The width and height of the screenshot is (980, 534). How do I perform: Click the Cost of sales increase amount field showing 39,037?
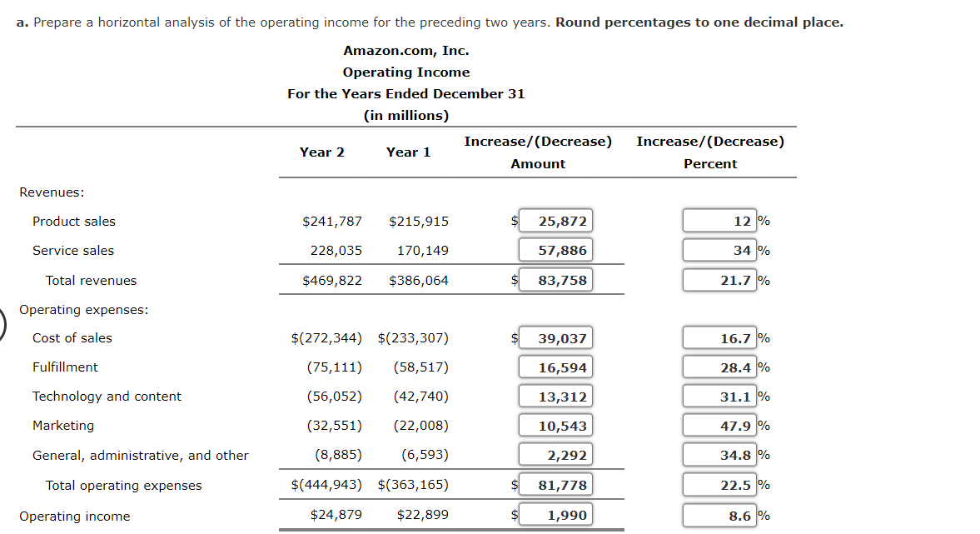pyautogui.click(x=555, y=337)
